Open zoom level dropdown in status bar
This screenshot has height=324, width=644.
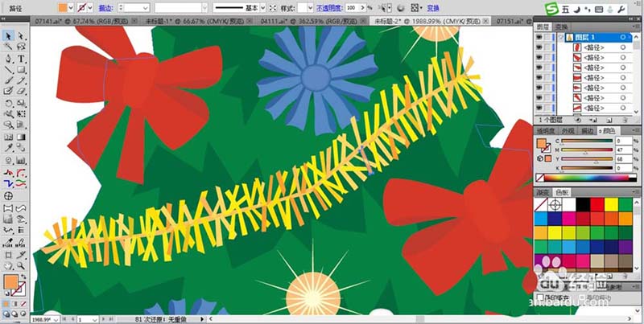(x=56, y=319)
